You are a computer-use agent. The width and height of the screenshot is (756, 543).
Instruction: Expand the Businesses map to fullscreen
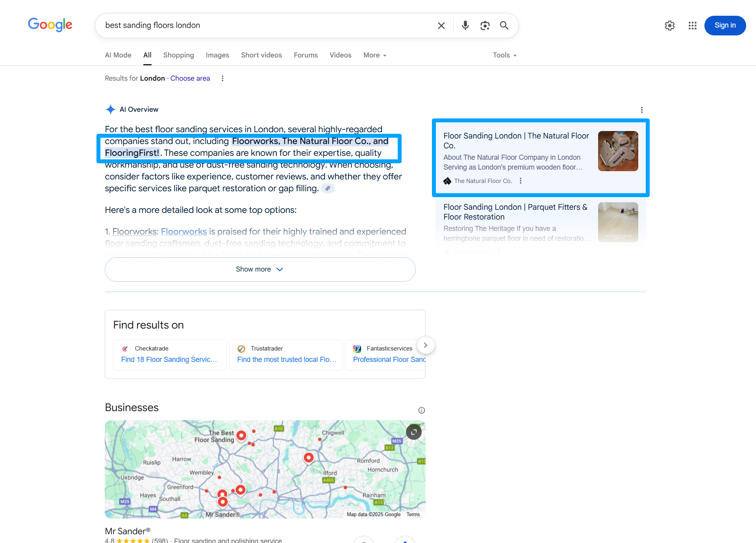tap(413, 432)
